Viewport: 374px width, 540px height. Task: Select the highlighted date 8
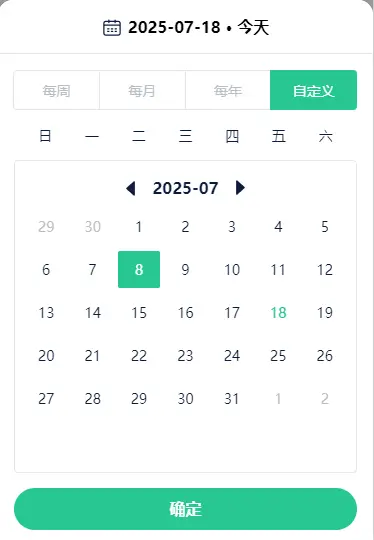(x=139, y=269)
